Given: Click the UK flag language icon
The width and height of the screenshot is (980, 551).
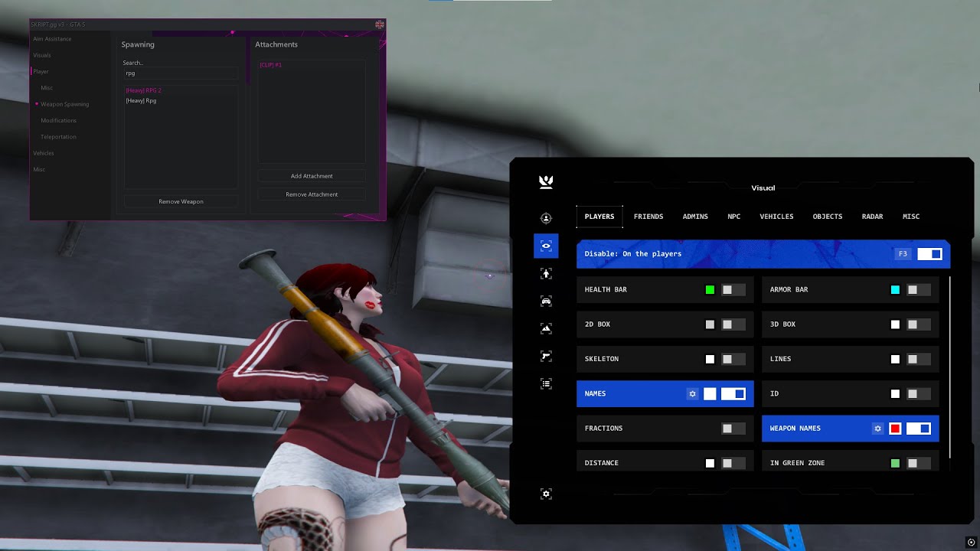Looking at the screenshot, I should coord(380,24).
